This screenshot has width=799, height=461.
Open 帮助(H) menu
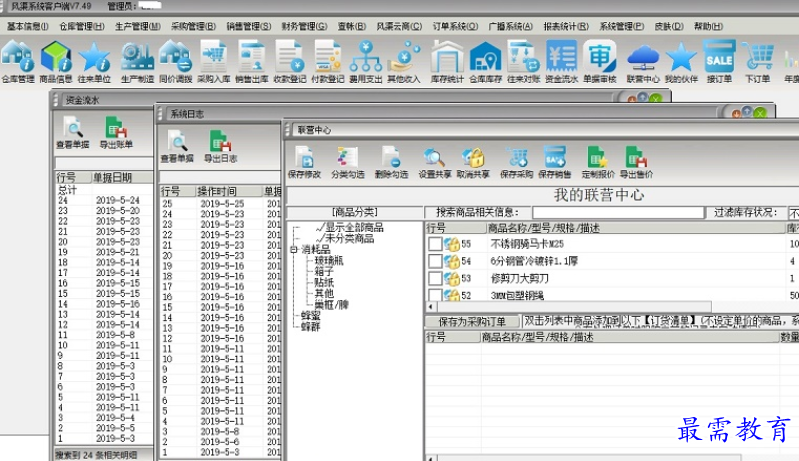click(x=708, y=26)
